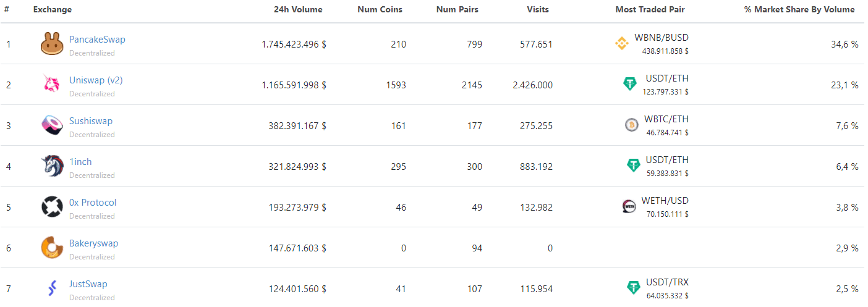Open the PancakeSwap exchange link
This screenshot has height=307, width=868.
[97, 40]
